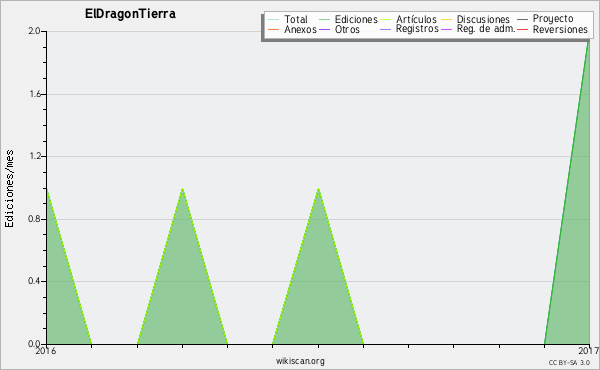600x370 pixels.
Task: Click the 0.8 y-axis value
Action: tap(34, 219)
